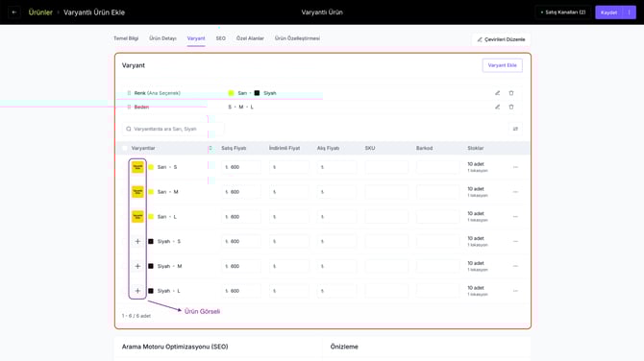Edit the Beden option with pencil icon

pyautogui.click(x=497, y=108)
